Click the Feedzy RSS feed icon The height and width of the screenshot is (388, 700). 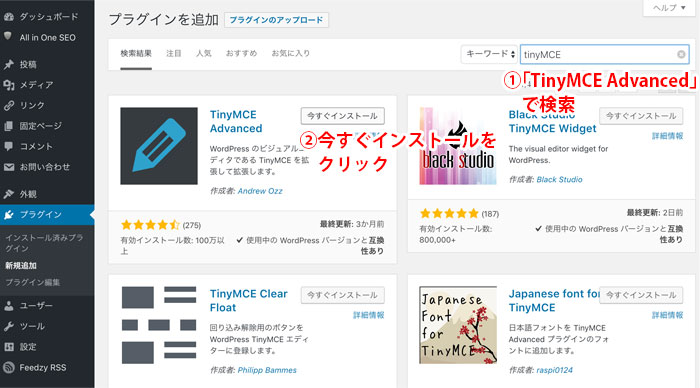[x=8, y=367]
